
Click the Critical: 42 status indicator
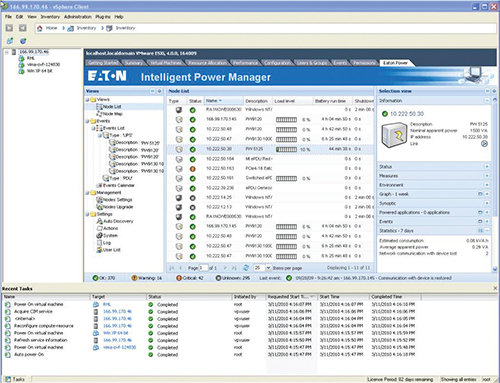190,278
